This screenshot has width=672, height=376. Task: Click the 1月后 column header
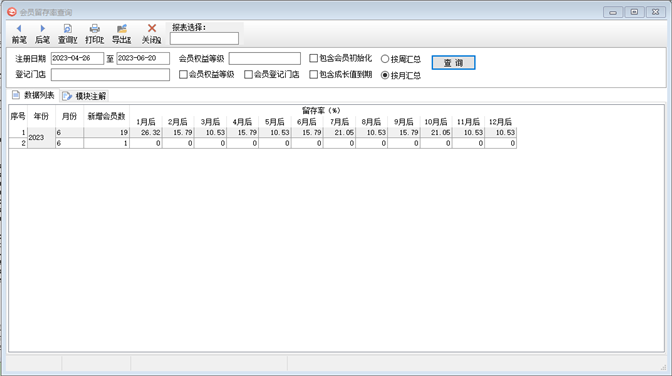pos(146,122)
